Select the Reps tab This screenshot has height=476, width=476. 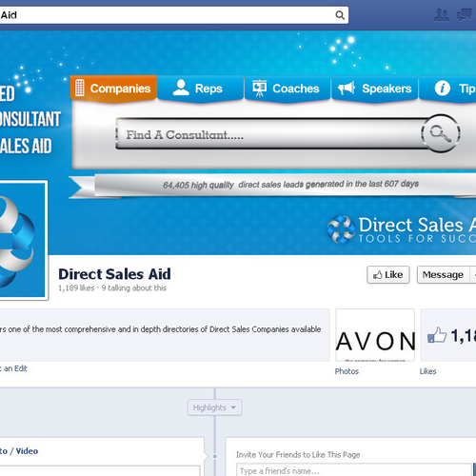click(200, 89)
